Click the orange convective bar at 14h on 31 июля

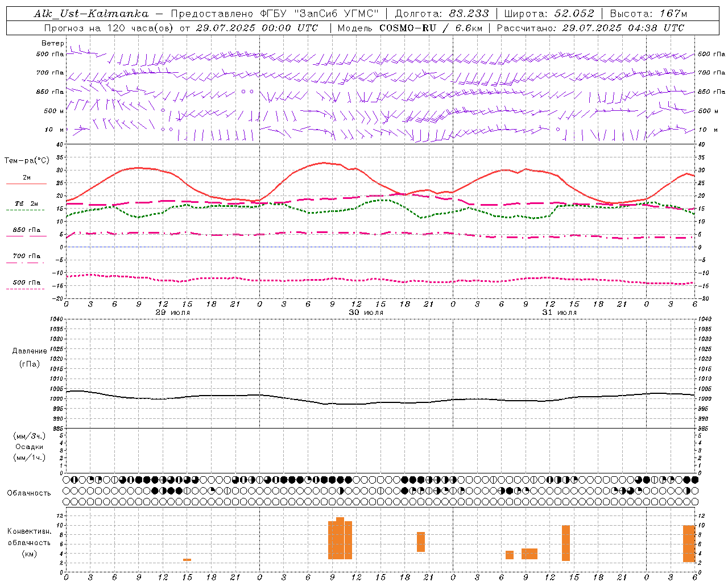tap(566, 543)
